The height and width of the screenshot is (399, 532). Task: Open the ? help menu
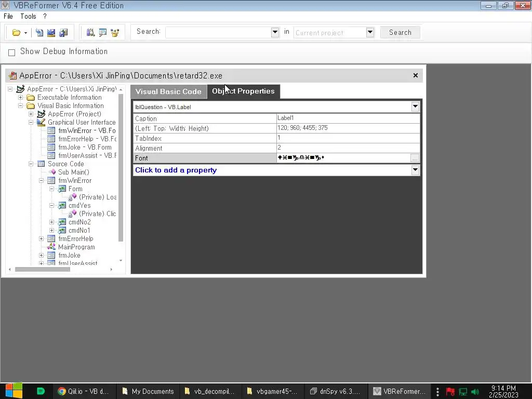point(45,16)
